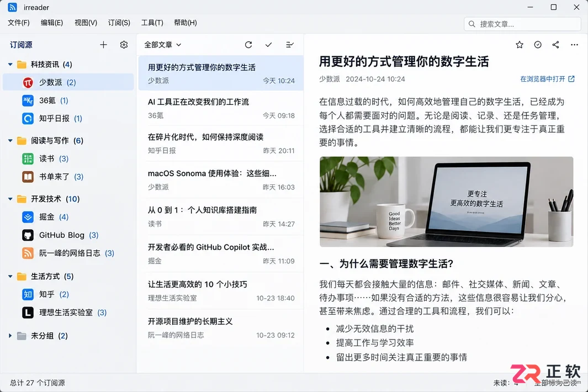Select the 掘金 (4) feed row
The width and height of the screenshot is (588, 392).
68,217
